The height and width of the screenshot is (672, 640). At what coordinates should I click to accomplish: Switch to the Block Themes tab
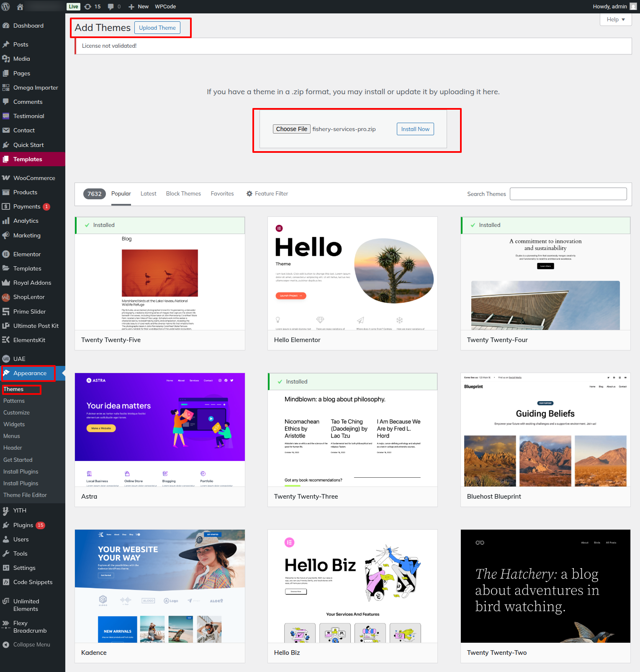pos(183,194)
